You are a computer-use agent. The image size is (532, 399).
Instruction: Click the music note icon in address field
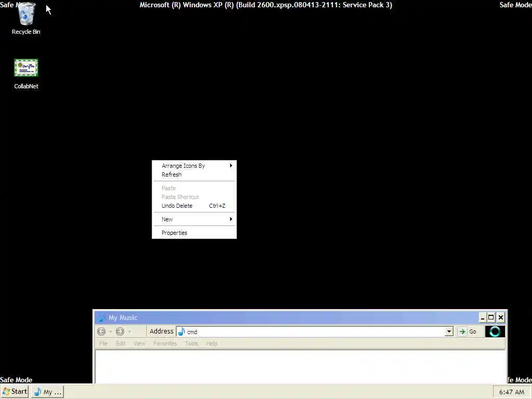point(181,331)
